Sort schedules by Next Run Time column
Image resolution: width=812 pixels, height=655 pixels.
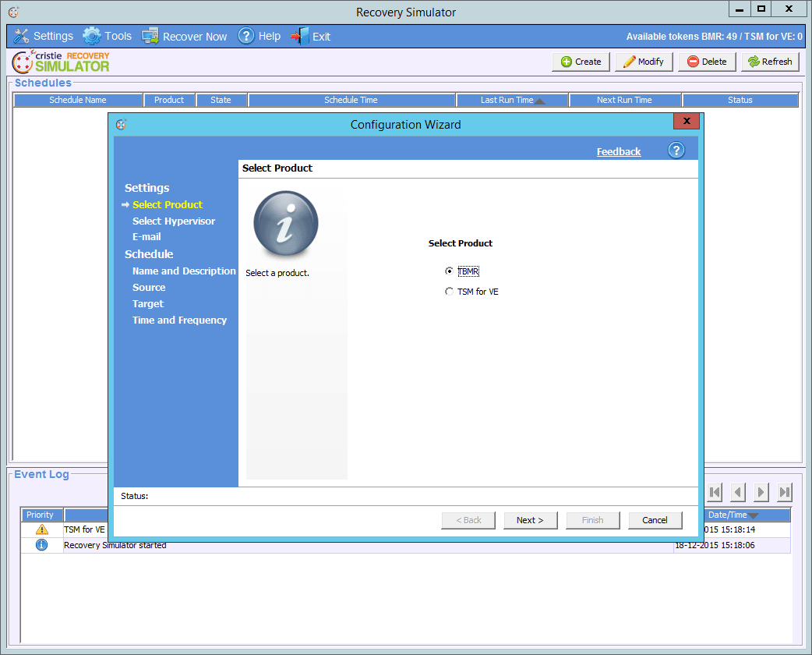(x=624, y=100)
